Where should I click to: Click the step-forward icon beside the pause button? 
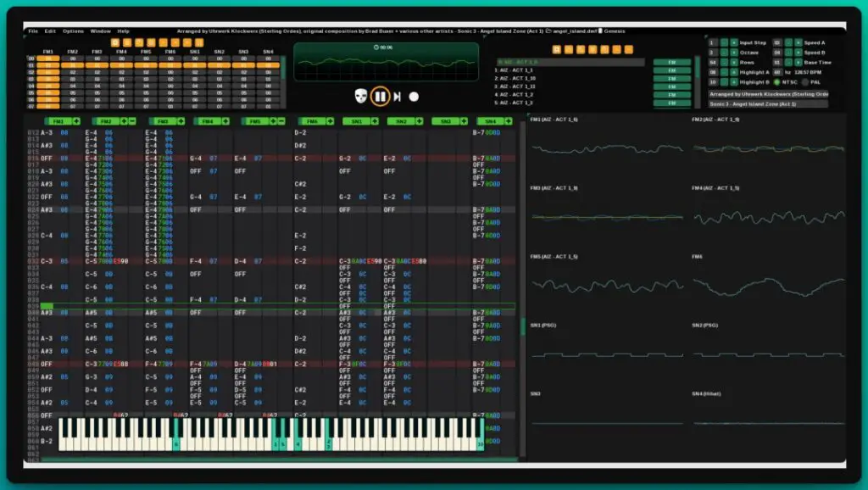[397, 97]
